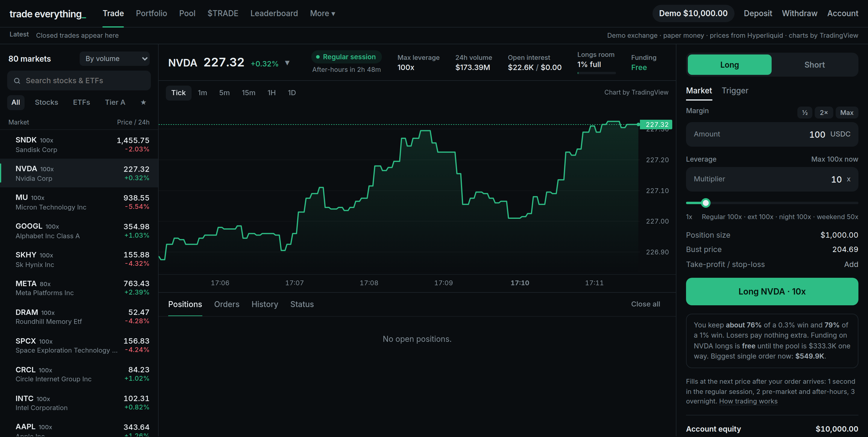Image resolution: width=868 pixels, height=437 pixels.
Task: Select the Long side toggle
Action: 729,65
